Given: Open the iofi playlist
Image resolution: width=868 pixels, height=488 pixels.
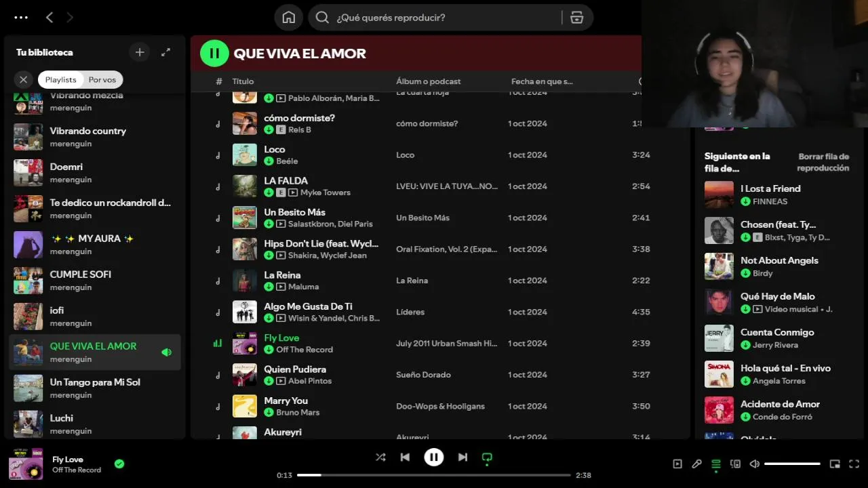Looking at the screenshot, I should pos(95,317).
